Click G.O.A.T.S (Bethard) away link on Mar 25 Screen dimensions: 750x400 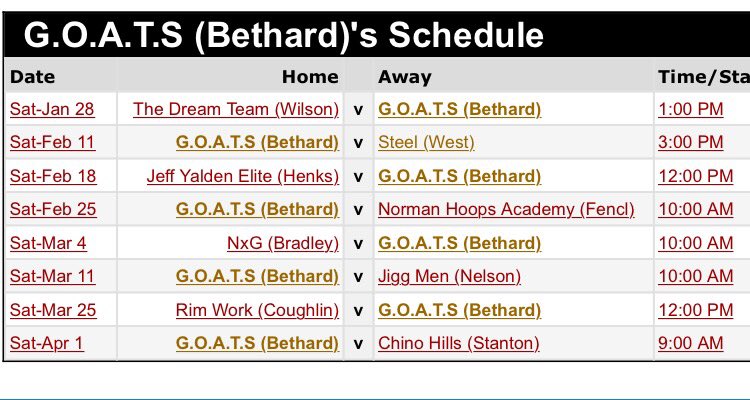460,310
